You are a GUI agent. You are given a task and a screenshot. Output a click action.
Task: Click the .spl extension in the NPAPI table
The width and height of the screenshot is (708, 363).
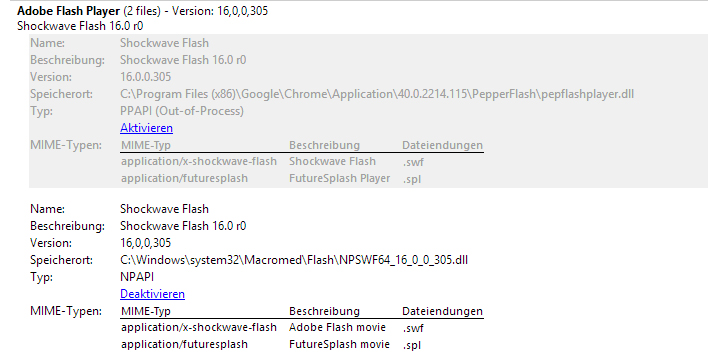[x=412, y=345]
